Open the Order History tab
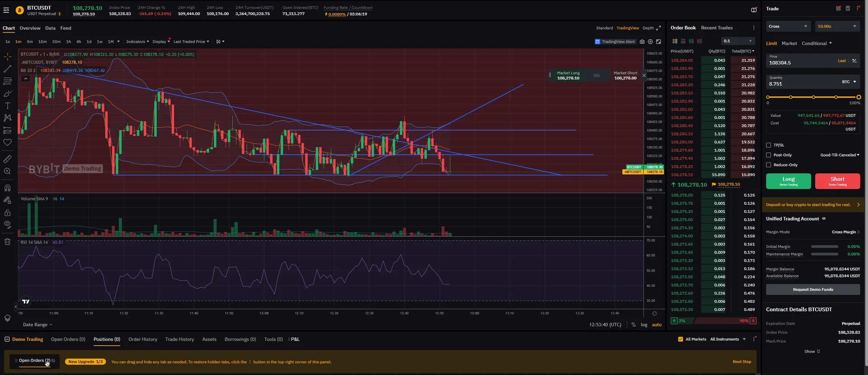Image resolution: width=868 pixels, height=375 pixels. point(142,339)
